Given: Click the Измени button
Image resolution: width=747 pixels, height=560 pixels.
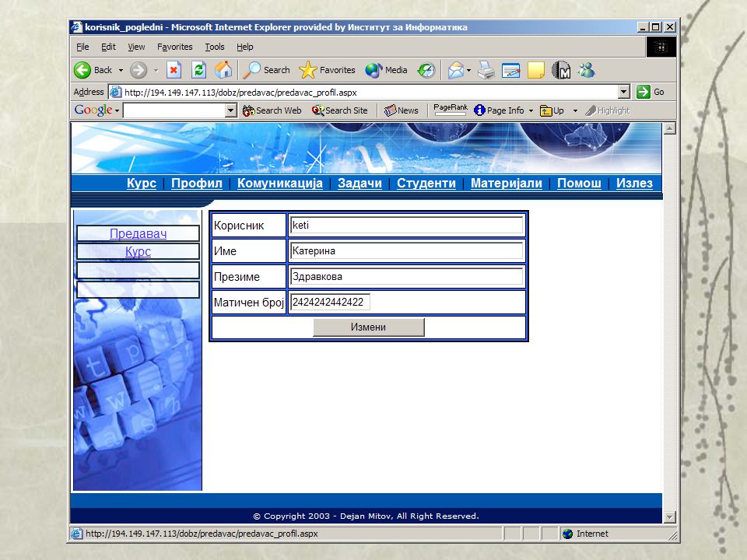Looking at the screenshot, I should (x=368, y=327).
